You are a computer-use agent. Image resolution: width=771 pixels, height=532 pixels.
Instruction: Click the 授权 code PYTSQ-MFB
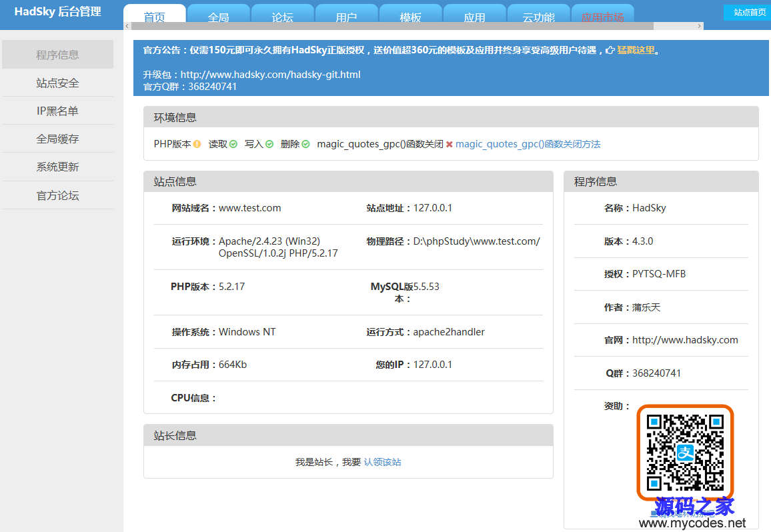pos(659,274)
